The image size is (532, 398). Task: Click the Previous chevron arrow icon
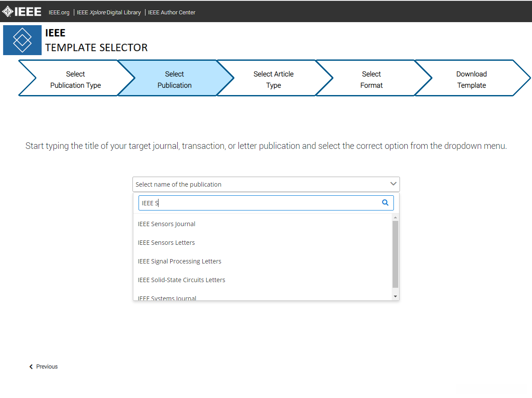coord(31,367)
